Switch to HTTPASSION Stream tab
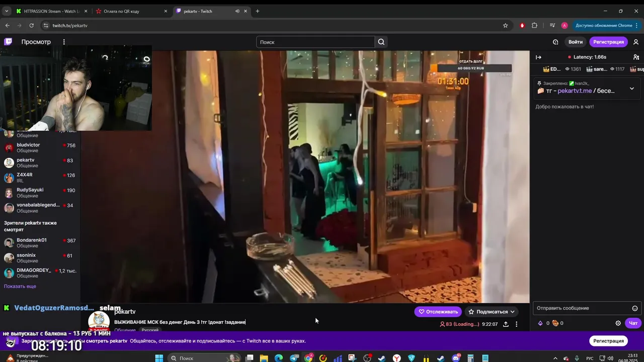The height and width of the screenshot is (362, 644). pyautogui.click(x=51, y=11)
